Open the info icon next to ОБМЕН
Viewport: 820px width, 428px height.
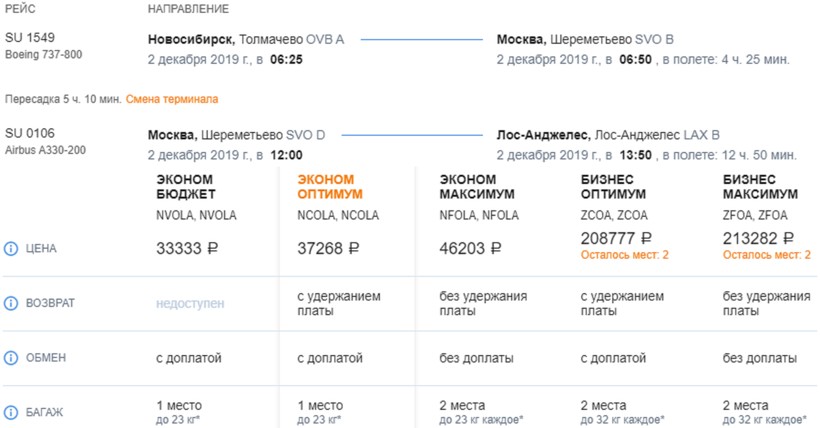click(x=12, y=358)
